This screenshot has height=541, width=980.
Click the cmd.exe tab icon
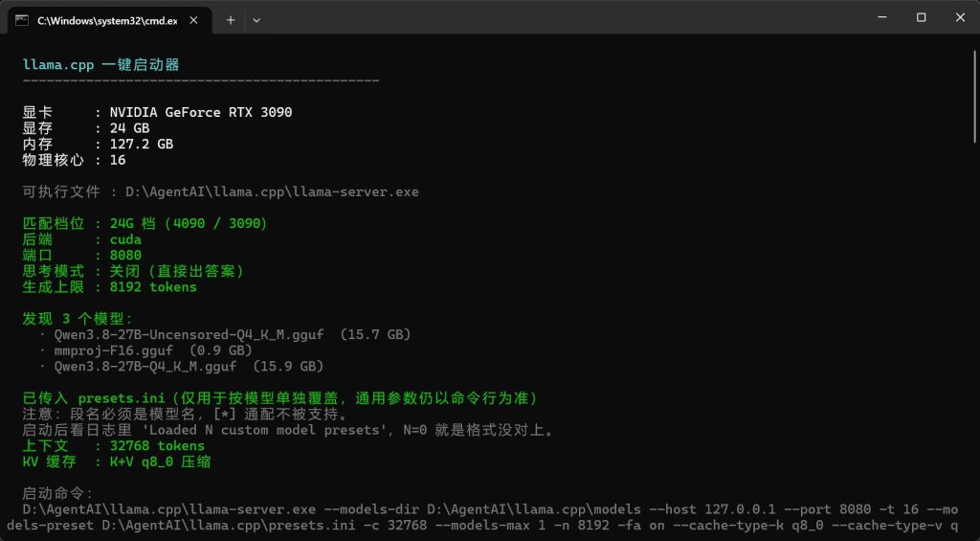(22, 20)
